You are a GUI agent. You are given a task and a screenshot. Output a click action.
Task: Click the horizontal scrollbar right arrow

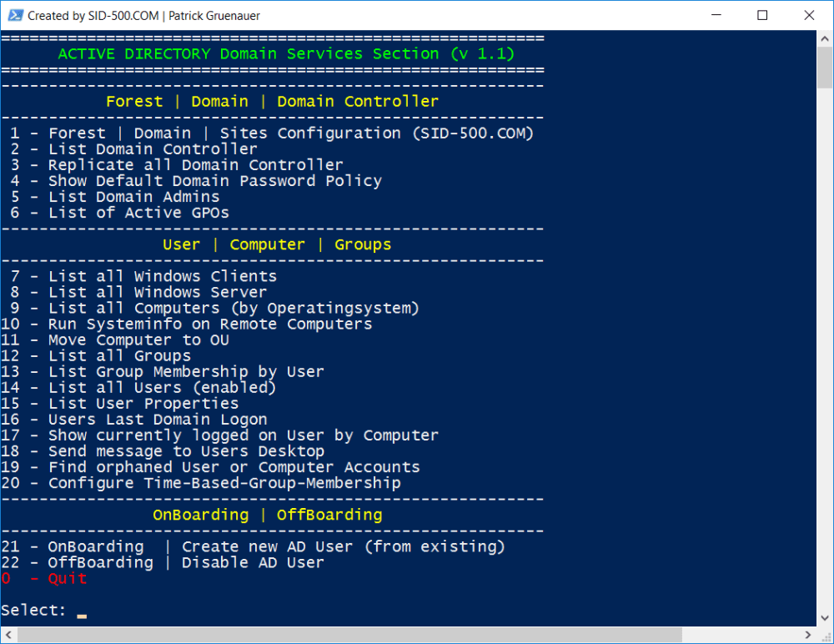(x=807, y=635)
